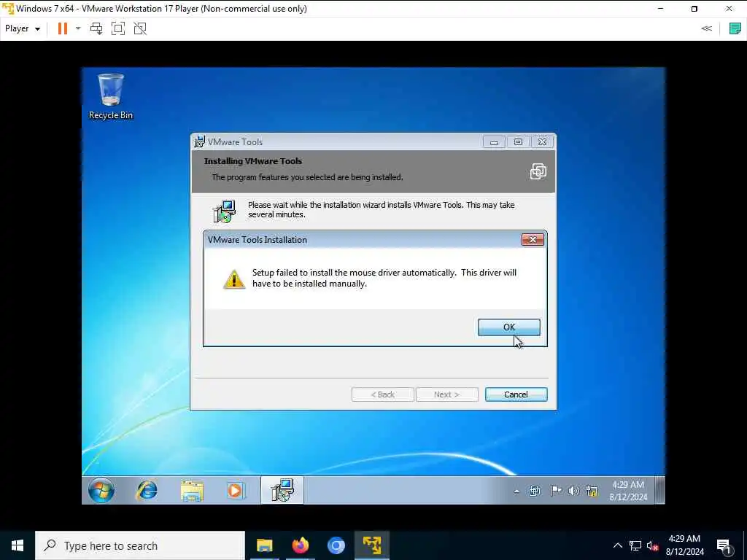Enter full screen mode in VMware Player
The image size is (747, 560).
pyautogui.click(x=118, y=28)
